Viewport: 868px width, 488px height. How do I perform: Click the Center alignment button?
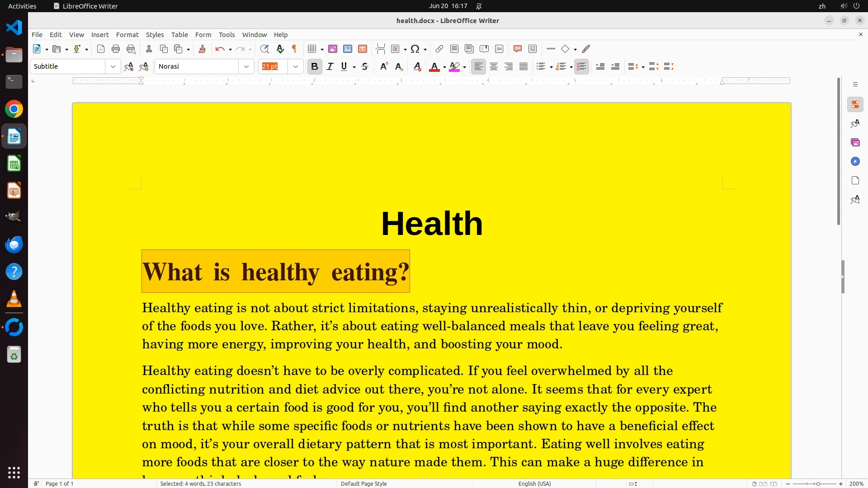tap(494, 66)
